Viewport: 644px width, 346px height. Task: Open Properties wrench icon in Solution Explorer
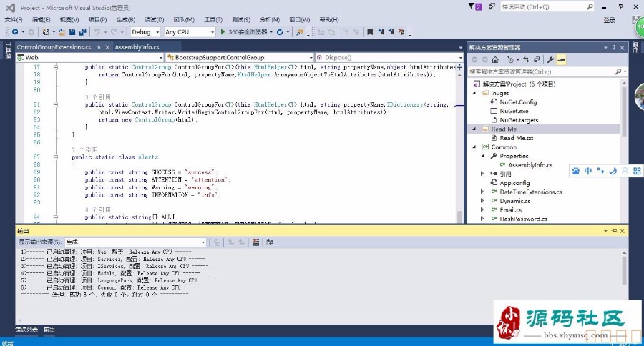[x=550, y=59]
